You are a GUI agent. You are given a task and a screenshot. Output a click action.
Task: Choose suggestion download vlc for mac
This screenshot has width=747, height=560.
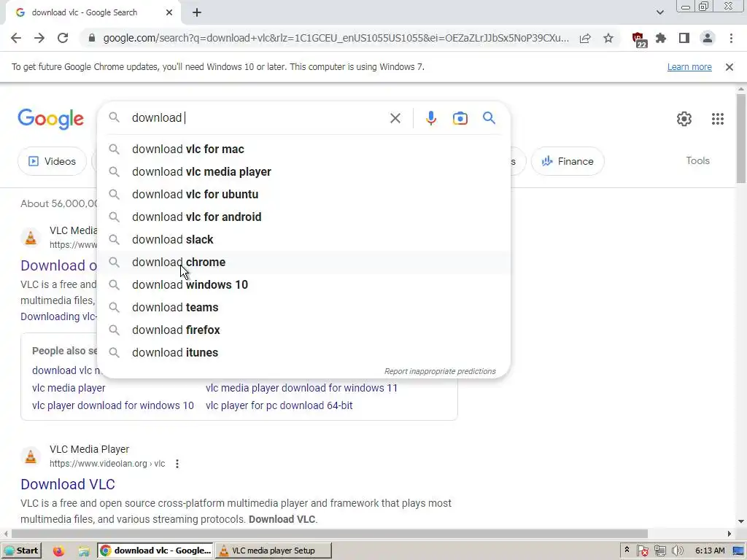click(303, 149)
